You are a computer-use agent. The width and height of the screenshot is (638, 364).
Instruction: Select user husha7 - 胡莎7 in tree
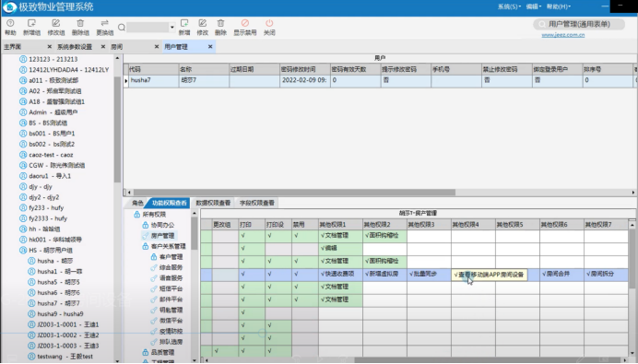click(59, 303)
